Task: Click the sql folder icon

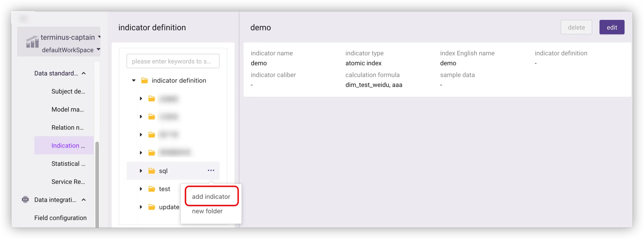Action: 151,171
